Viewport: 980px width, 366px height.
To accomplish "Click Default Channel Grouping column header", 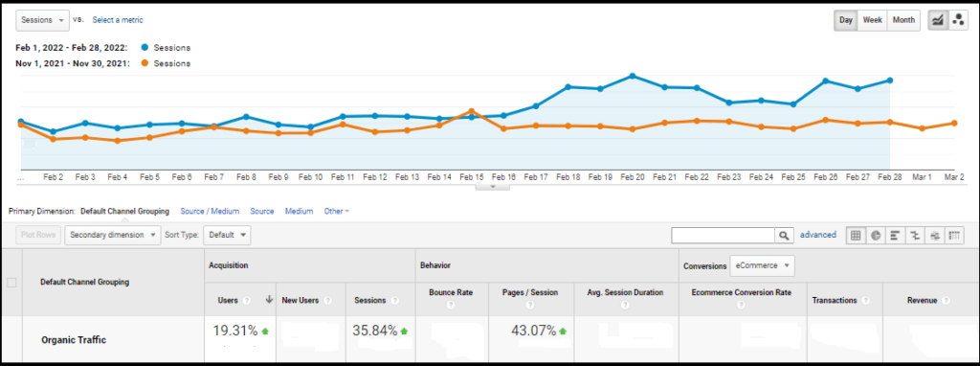I will [84, 282].
